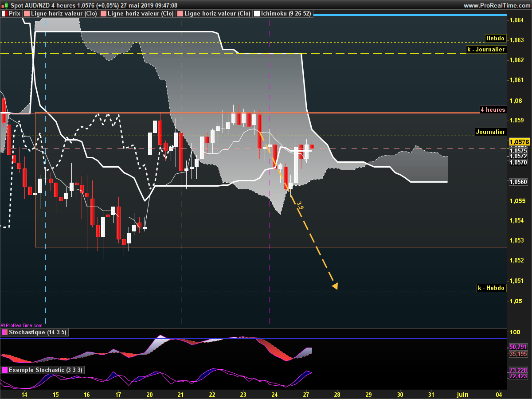Open Ichimoku (9 26 52) indicator settings

(x=286, y=14)
